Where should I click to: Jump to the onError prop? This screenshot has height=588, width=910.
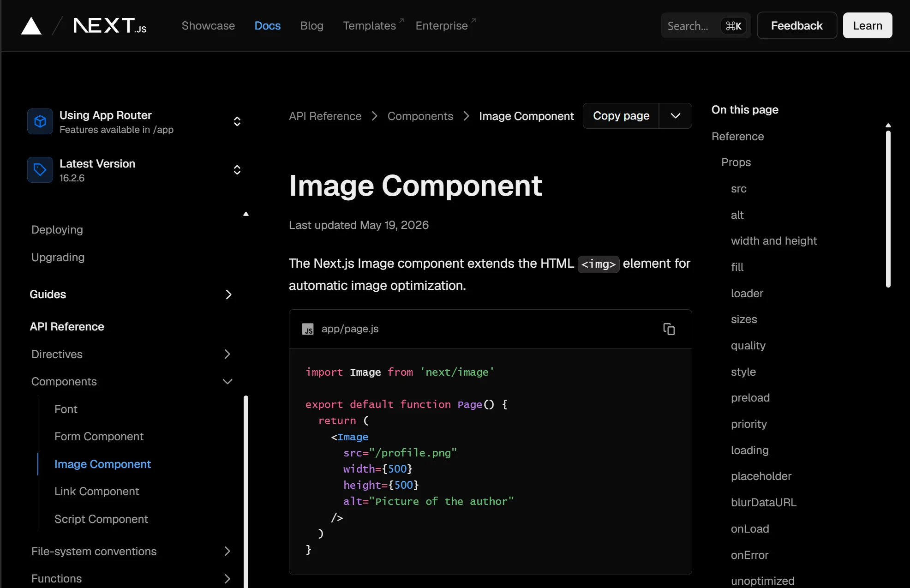[x=749, y=555]
